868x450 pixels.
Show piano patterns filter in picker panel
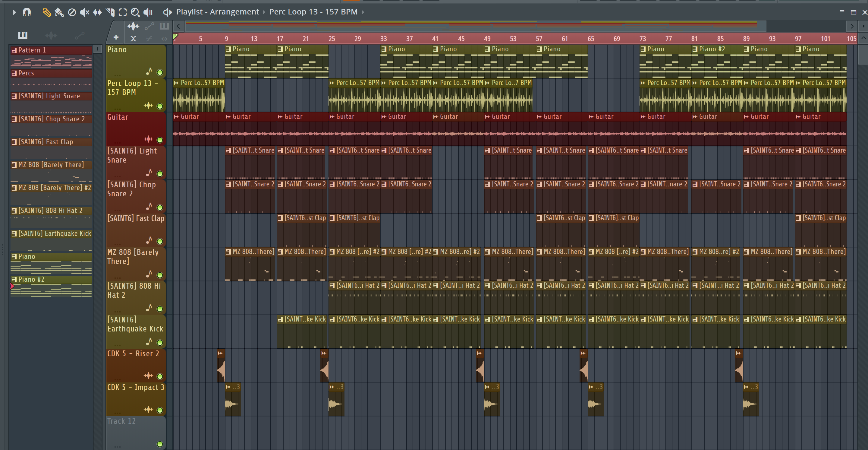click(23, 35)
